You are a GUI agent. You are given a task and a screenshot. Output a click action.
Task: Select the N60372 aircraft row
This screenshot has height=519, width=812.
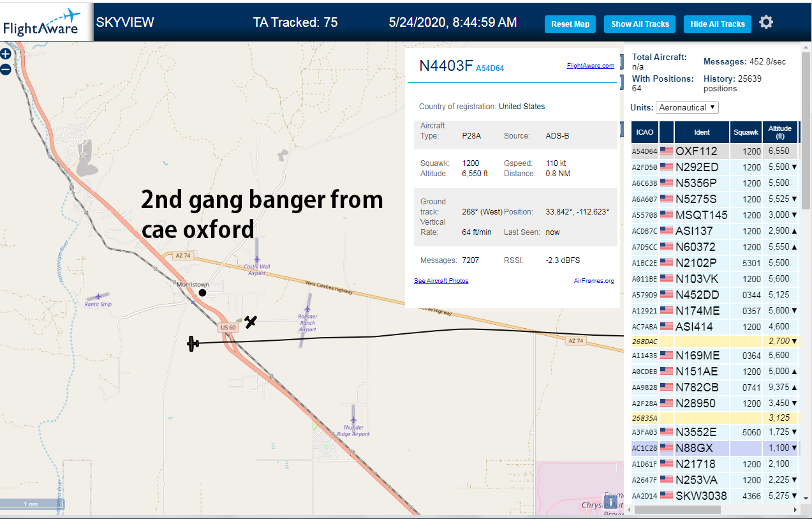(x=715, y=247)
